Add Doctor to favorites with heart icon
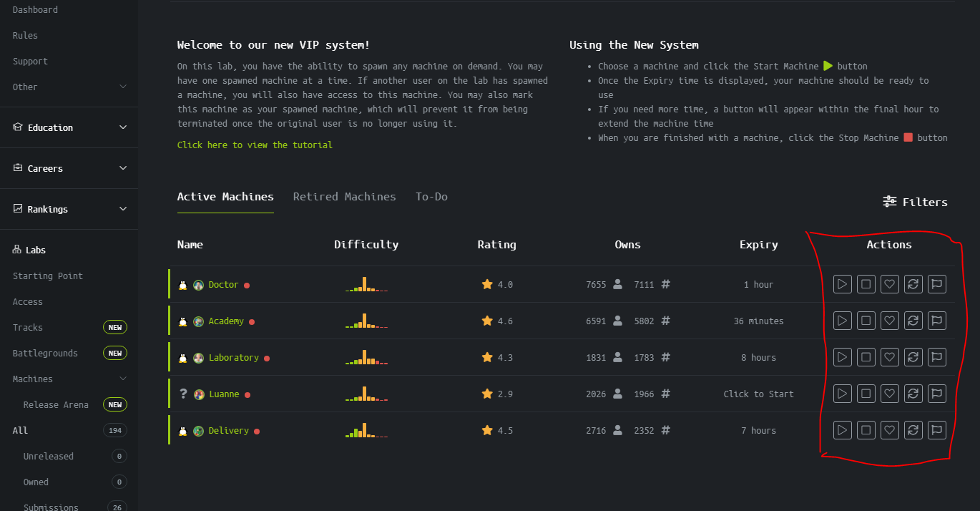The width and height of the screenshot is (980, 511). (889, 284)
